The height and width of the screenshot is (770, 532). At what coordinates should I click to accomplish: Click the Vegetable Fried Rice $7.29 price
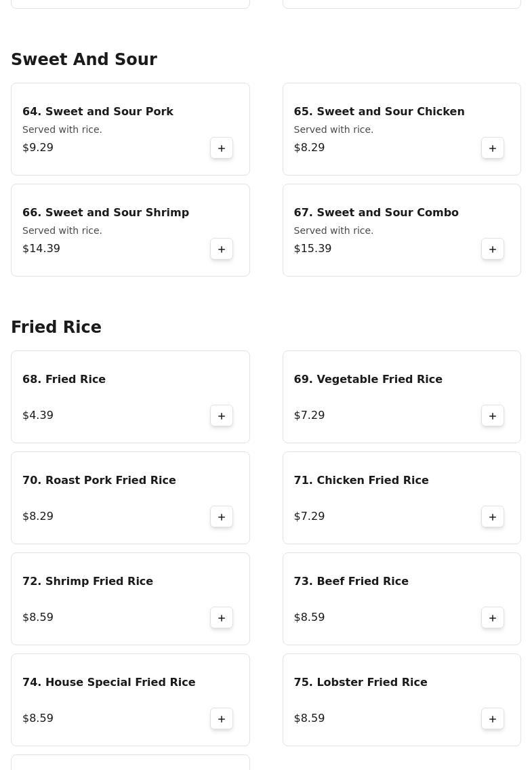point(309,415)
